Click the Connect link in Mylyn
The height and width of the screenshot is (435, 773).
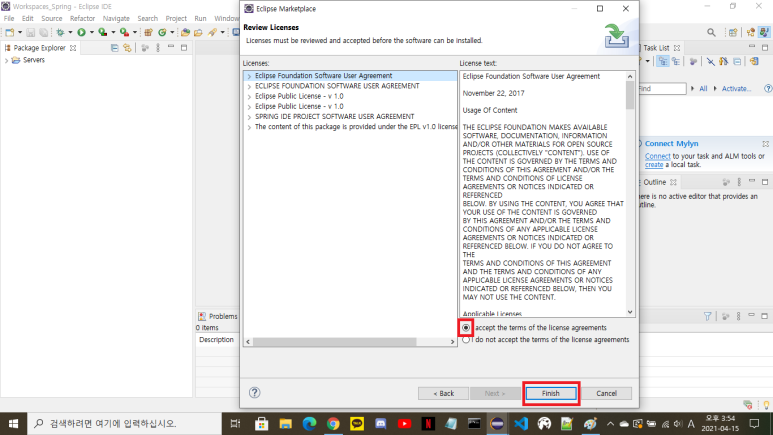click(x=658, y=156)
